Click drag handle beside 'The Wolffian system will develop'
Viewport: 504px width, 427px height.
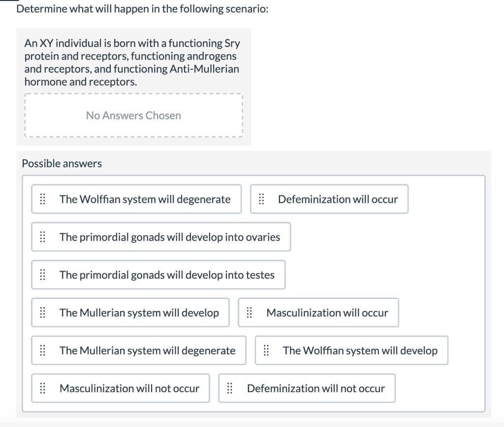(266, 351)
